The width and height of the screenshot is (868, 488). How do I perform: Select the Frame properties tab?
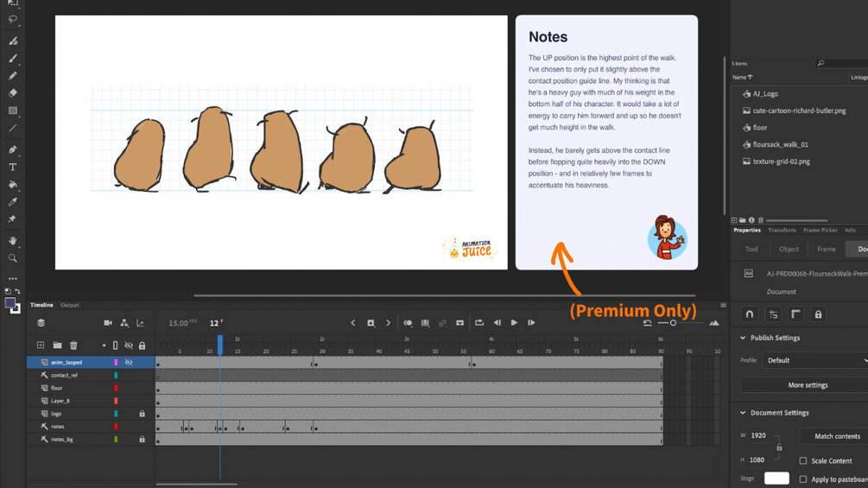[x=827, y=249]
